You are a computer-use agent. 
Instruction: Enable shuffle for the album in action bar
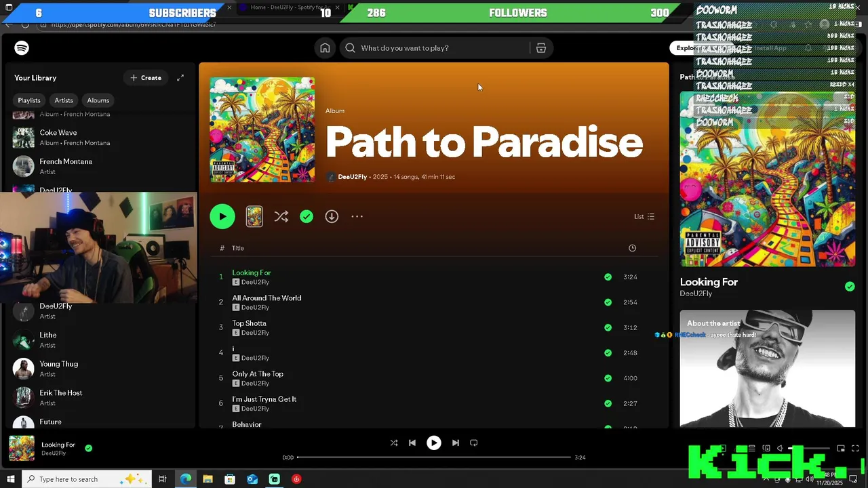click(281, 217)
